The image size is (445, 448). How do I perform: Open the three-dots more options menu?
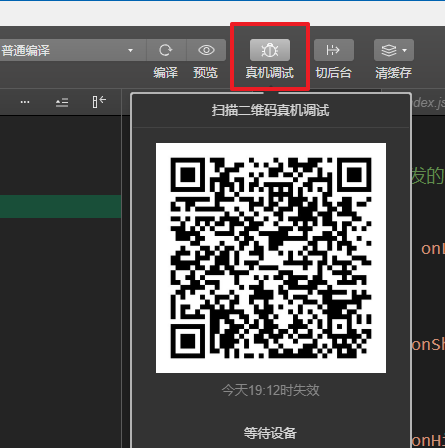(x=25, y=102)
